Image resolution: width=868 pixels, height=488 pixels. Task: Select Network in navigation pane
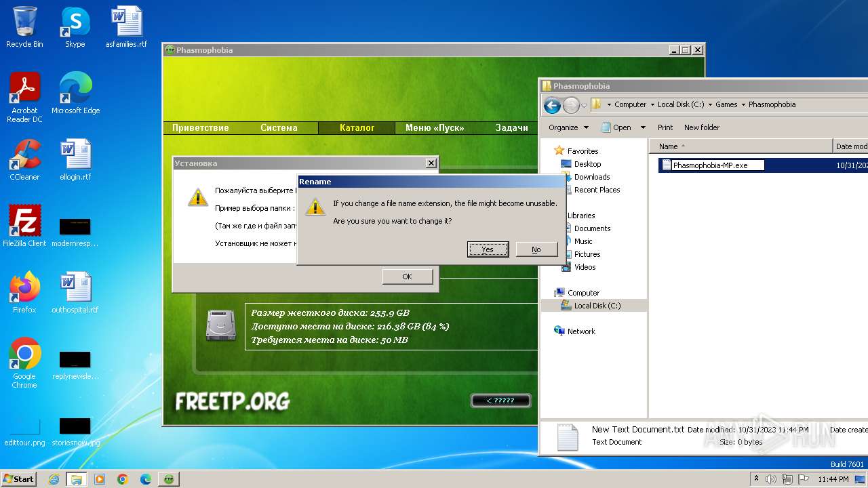[x=581, y=331]
